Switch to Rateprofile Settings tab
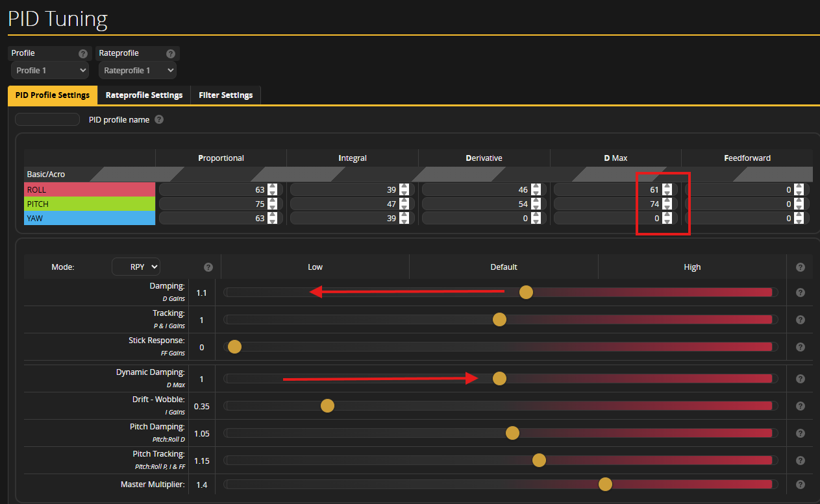The width and height of the screenshot is (820, 504). (x=144, y=95)
